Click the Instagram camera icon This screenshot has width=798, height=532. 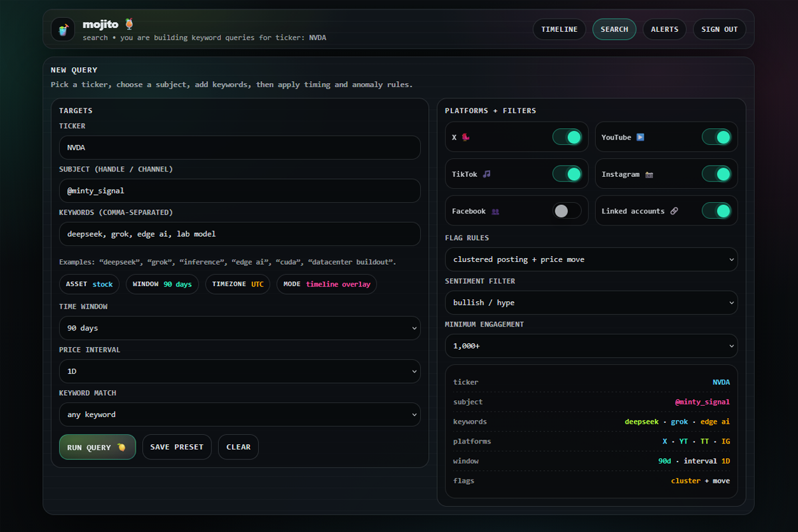point(649,174)
